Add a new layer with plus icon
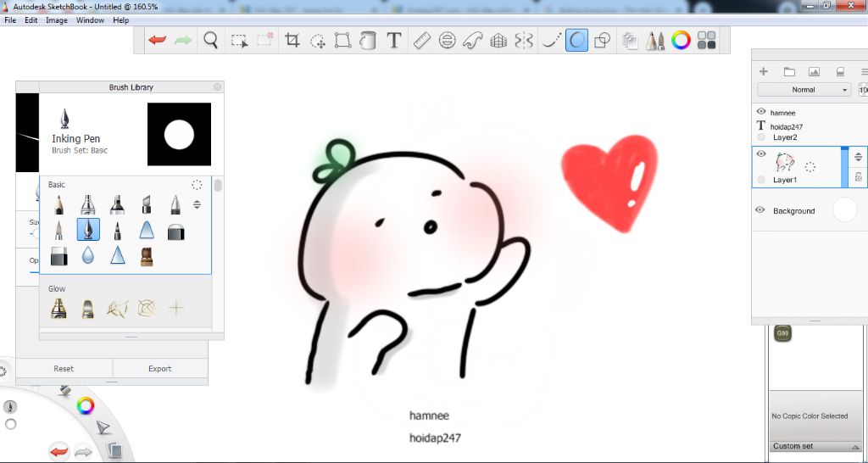This screenshot has width=868, height=463. 764,71
